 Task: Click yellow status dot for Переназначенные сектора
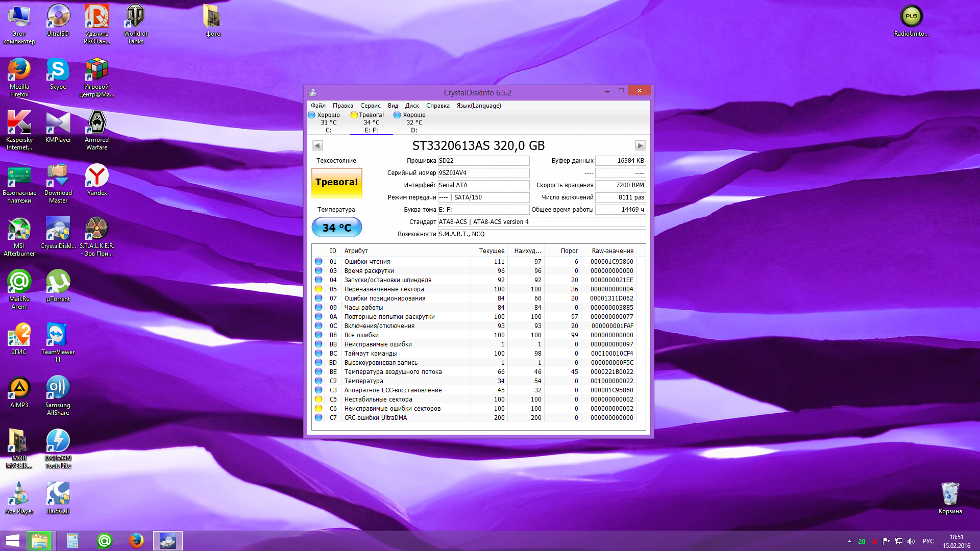tap(318, 289)
